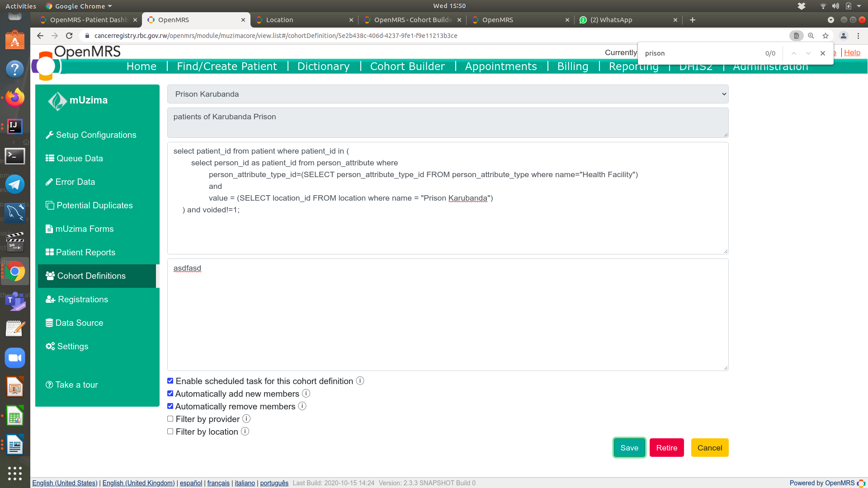Go to next find result
This screenshot has width=868, height=488.
(808, 53)
